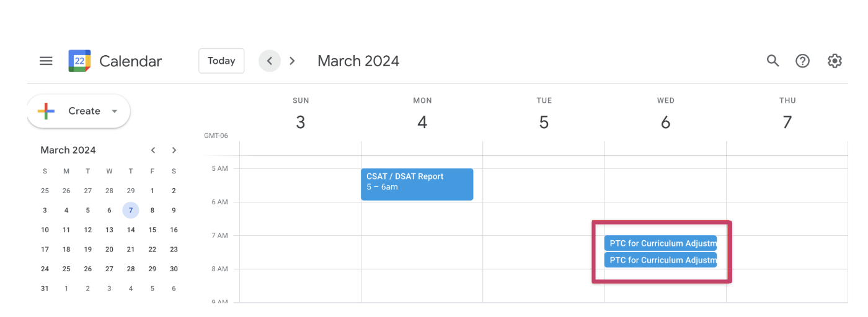Image resolution: width=868 pixels, height=317 pixels.
Task: Open the Settings gear menu
Action: (835, 61)
